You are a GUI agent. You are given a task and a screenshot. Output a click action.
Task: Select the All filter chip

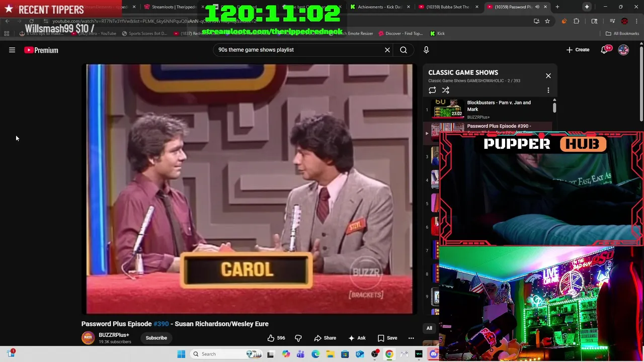tap(429, 328)
